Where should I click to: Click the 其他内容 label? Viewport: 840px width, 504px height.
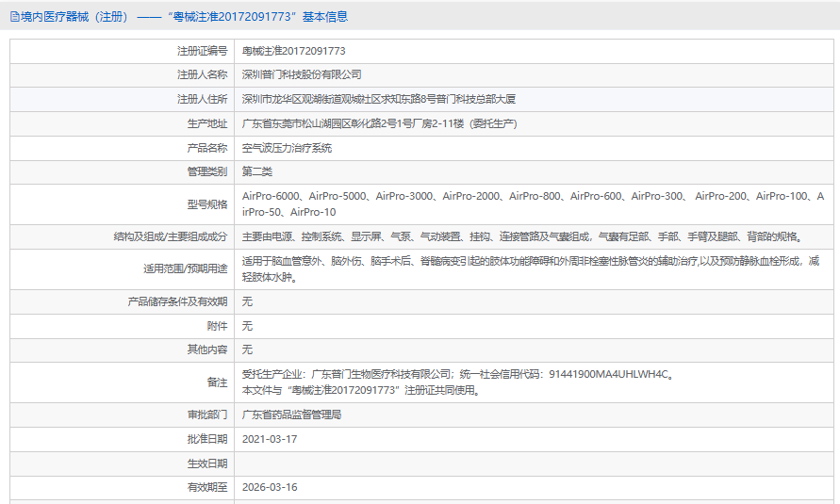(207, 350)
